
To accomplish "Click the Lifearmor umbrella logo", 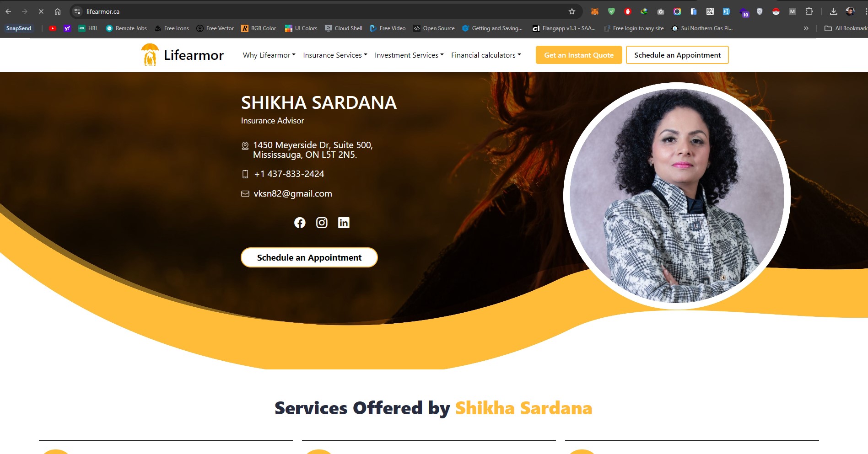I will (x=150, y=55).
